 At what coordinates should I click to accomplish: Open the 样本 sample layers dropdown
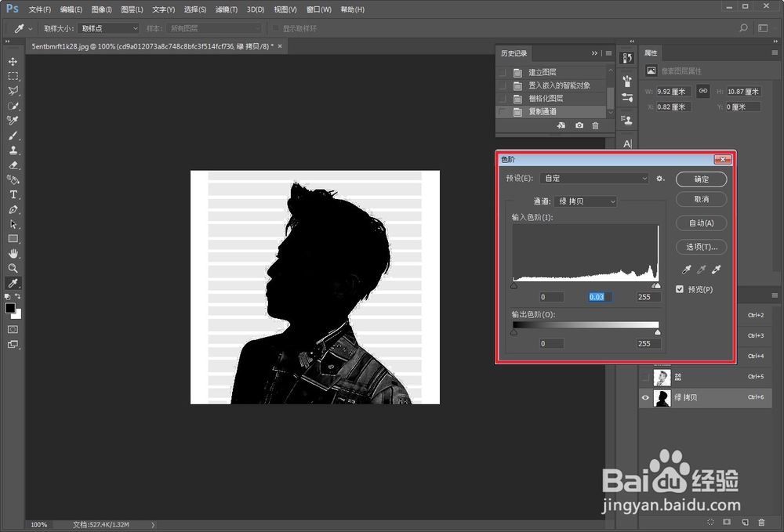click(214, 28)
